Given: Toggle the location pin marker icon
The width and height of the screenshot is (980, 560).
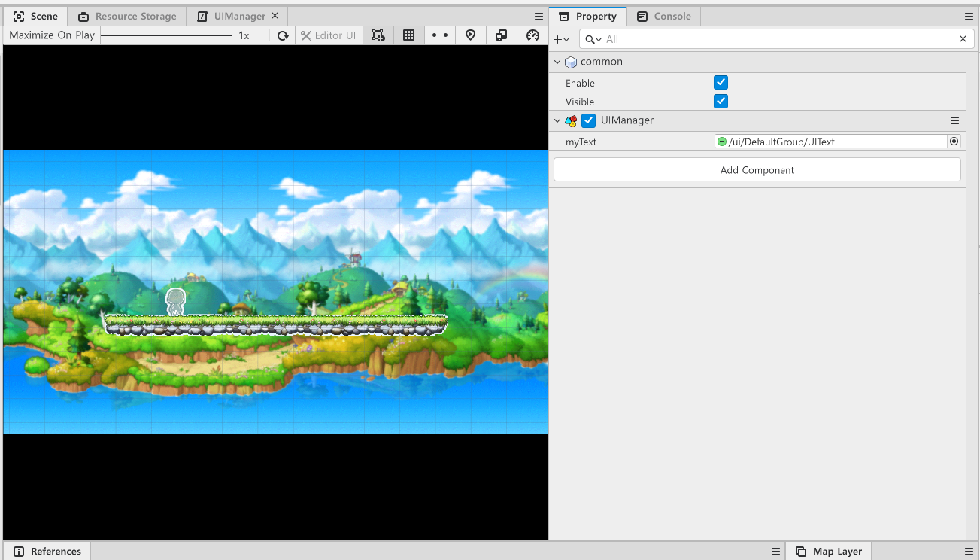Looking at the screenshot, I should click(471, 35).
